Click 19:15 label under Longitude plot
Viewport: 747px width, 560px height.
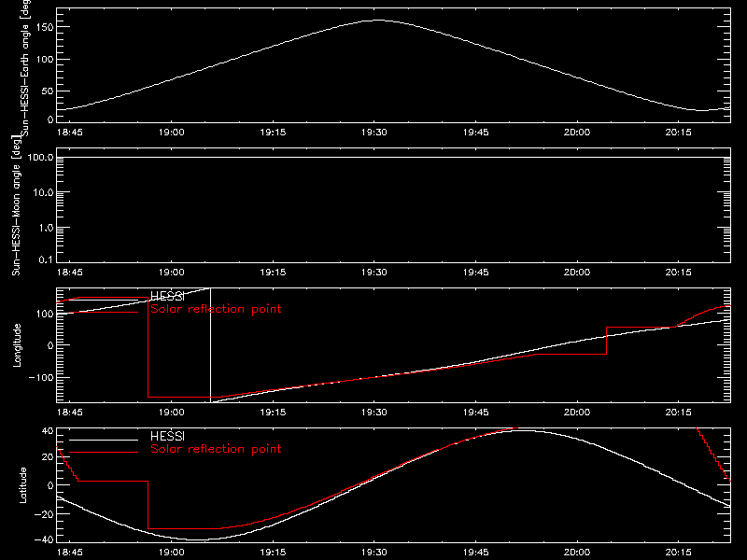pyautogui.click(x=273, y=413)
